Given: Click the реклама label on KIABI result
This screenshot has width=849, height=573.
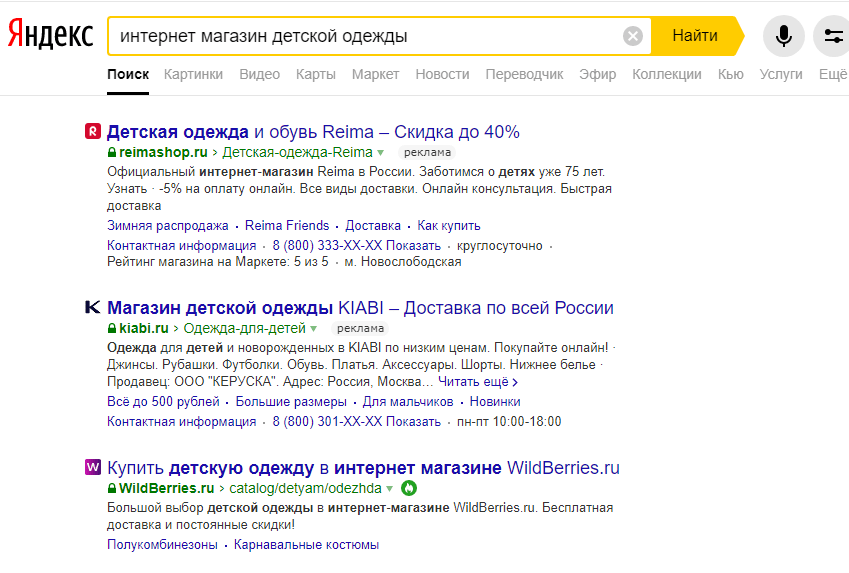Looking at the screenshot, I should (360, 329).
